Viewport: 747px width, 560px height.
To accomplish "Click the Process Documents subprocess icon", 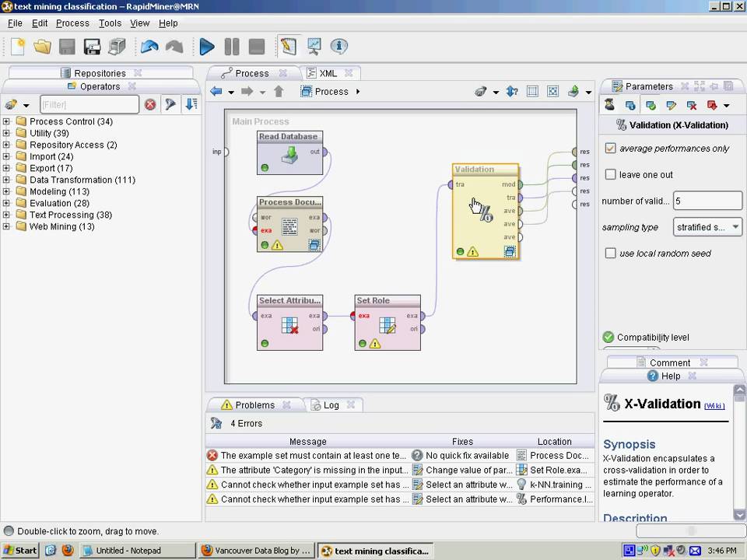I will coord(314,245).
